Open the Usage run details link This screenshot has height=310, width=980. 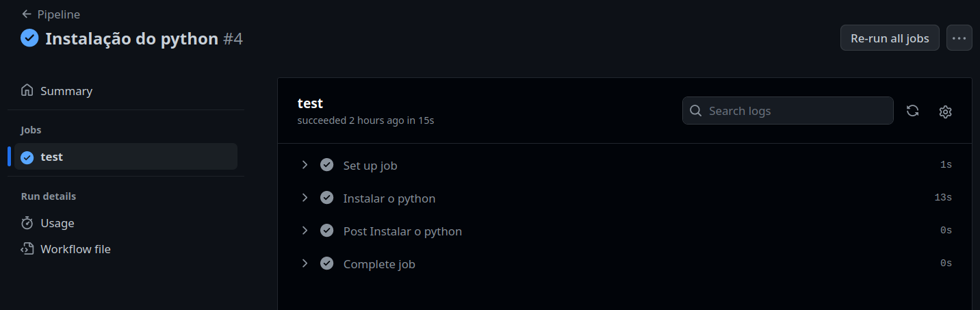click(x=57, y=223)
